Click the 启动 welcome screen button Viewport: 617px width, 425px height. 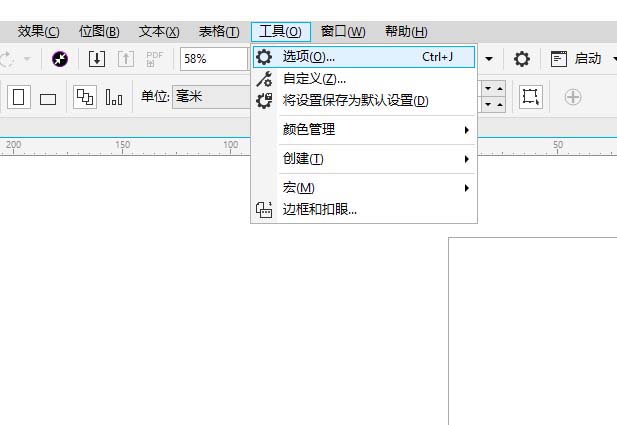click(576, 59)
